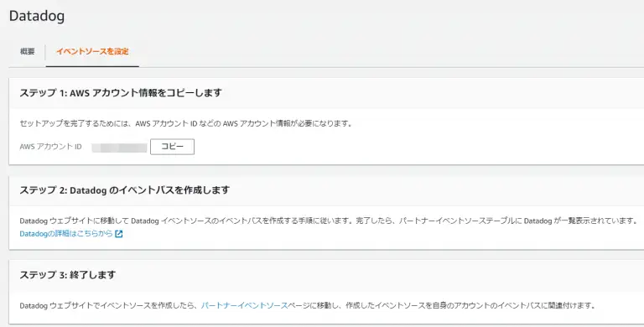Click the コピー button for AWS account ID

tap(172, 147)
